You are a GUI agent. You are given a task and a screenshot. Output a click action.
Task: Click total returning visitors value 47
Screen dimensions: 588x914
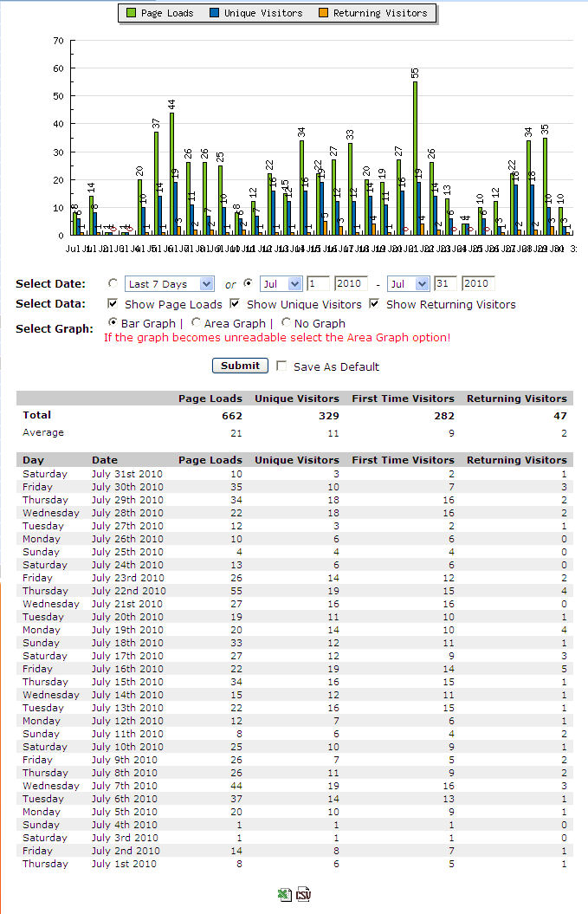pyautogui.click(x=560, y=416)
